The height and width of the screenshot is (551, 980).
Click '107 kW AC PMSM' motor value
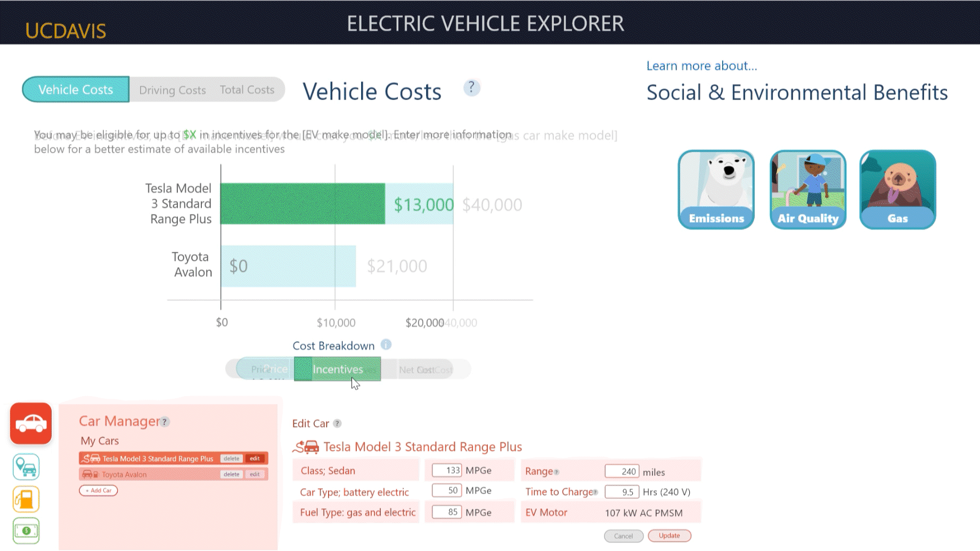[643, 513]
